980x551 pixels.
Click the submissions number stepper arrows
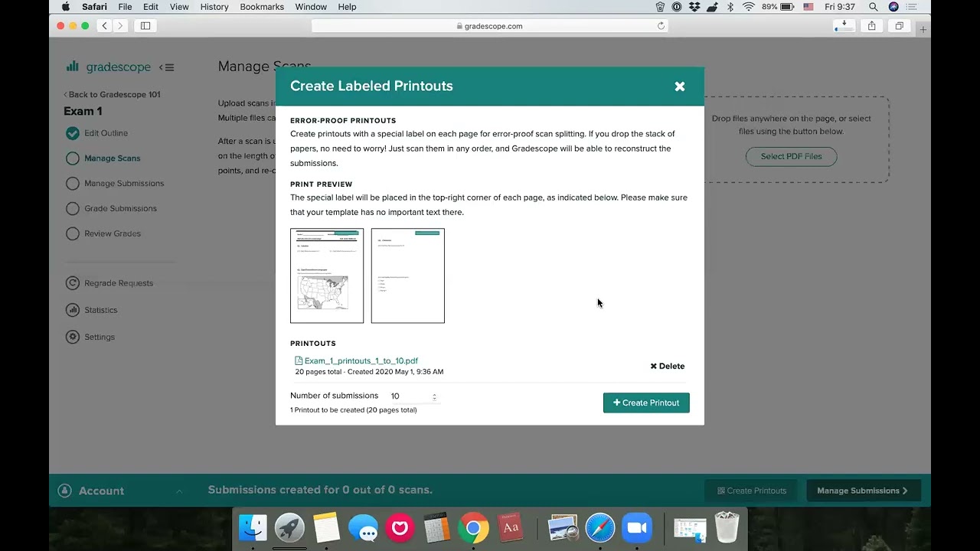[x=434, y=396]
